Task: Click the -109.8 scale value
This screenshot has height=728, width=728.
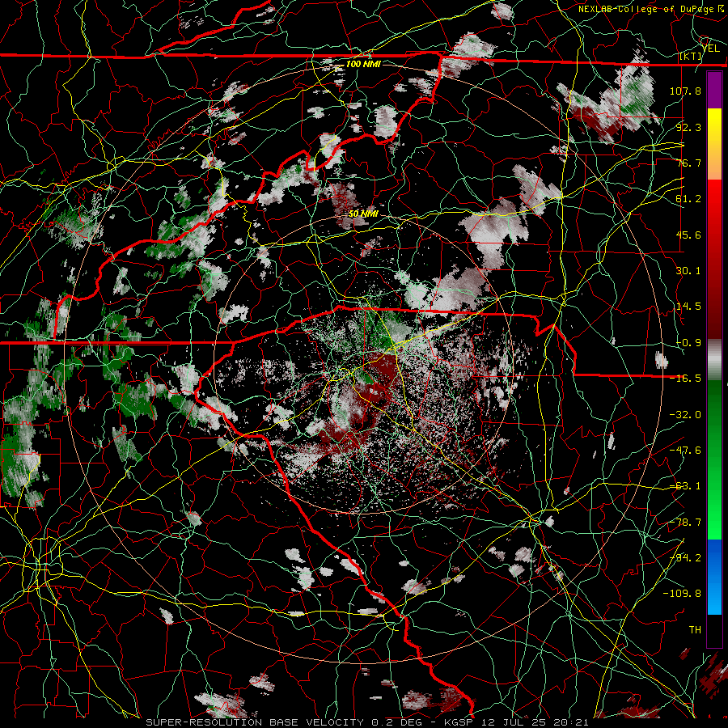Action: click(682, 594)
